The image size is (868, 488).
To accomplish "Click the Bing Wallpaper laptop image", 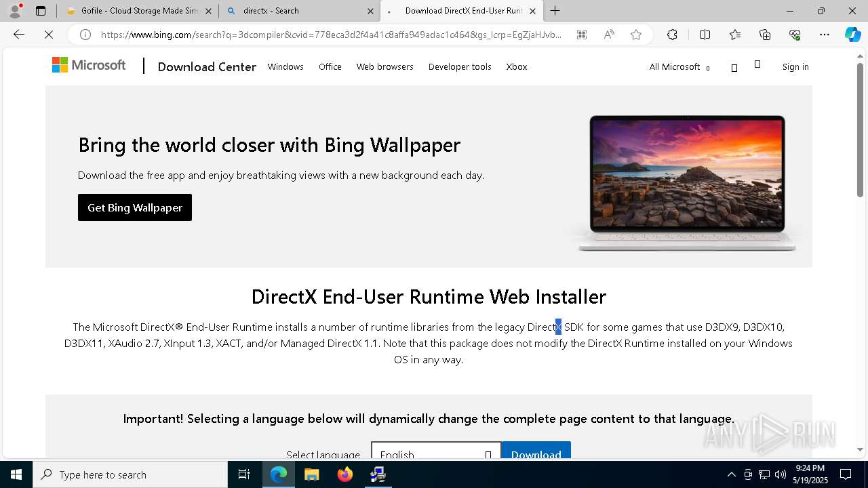I will pos(687,182).
